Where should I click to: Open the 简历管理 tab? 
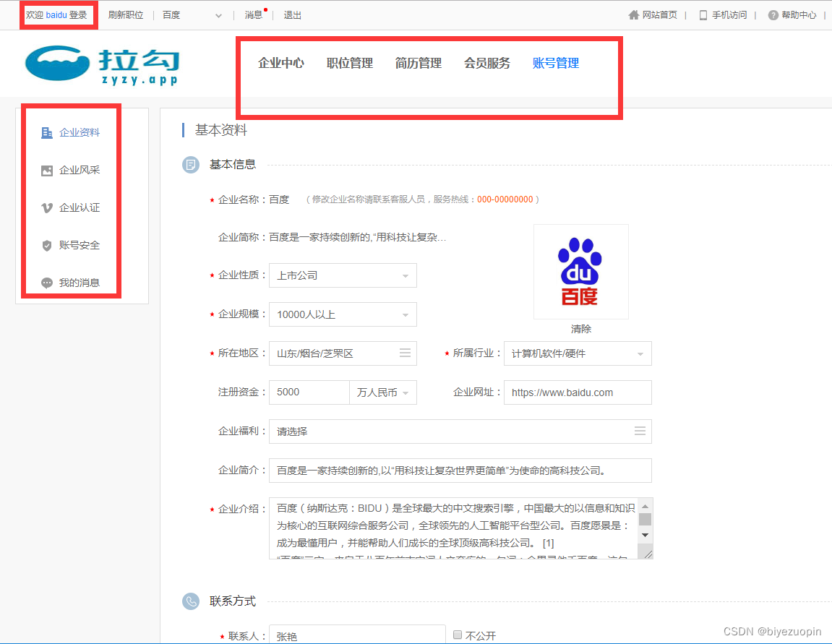point(418,63)
